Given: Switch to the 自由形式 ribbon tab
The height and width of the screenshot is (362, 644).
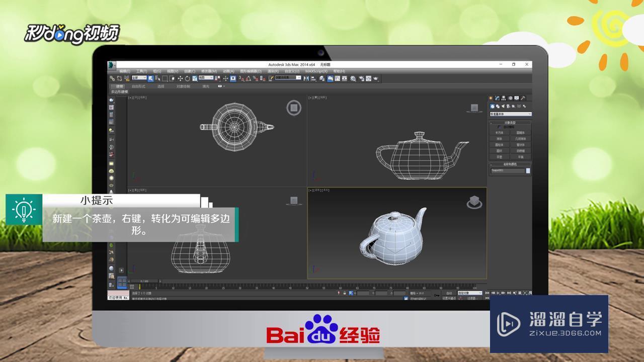Looking at the screenshot, I should [138, 86].
